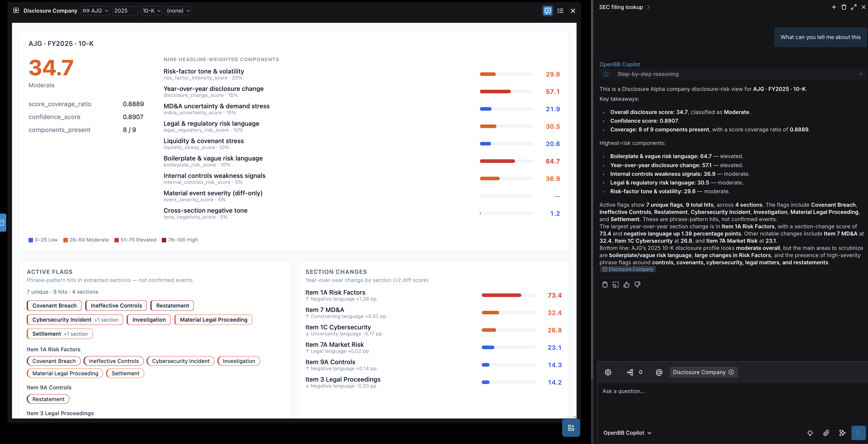Click Restatement chip under Item 9A Controls

[x=48, y=399]
